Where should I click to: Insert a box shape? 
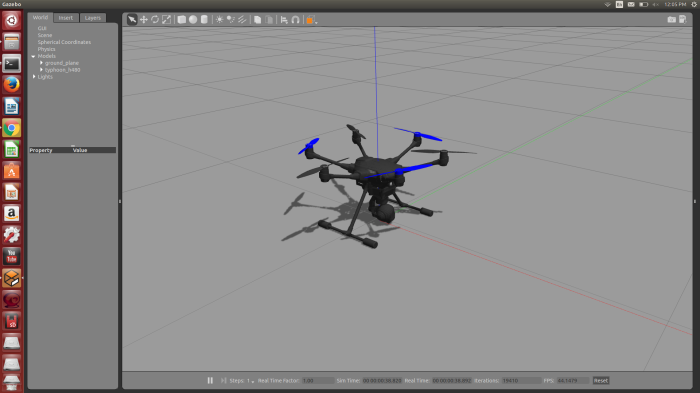click(x=182, y=20)
